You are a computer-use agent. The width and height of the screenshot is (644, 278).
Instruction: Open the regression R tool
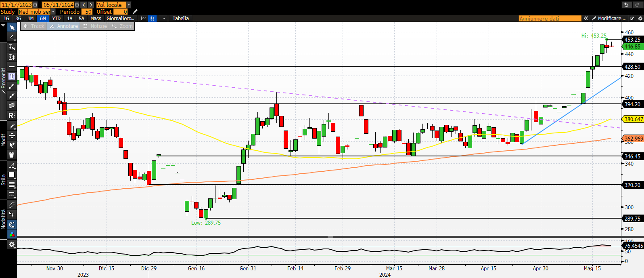click(x=12, y=116)
